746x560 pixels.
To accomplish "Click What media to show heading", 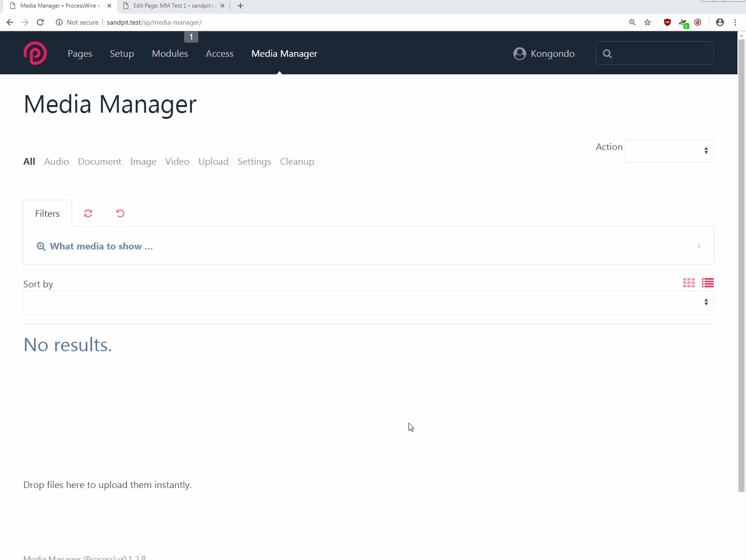I will pyautogui.click(x=101, y=246).
